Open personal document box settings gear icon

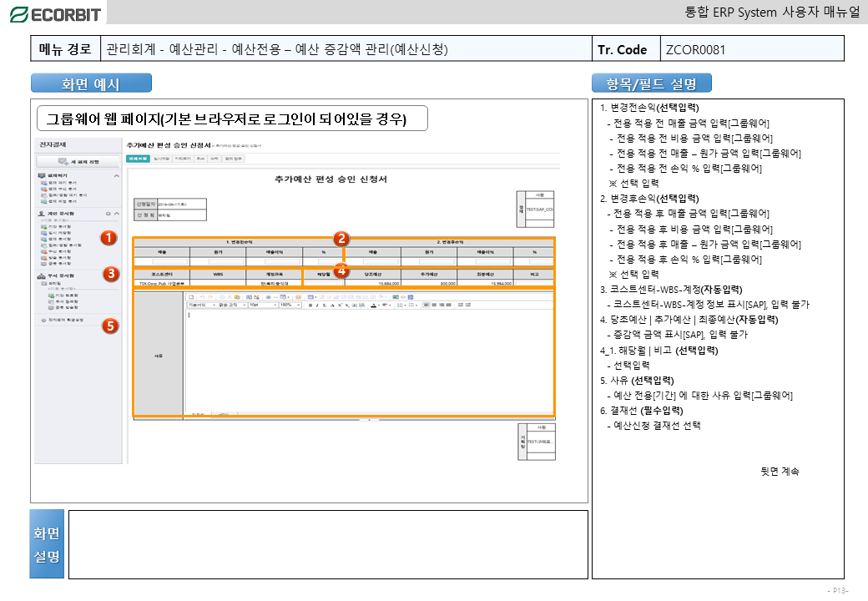pos(108,214)
